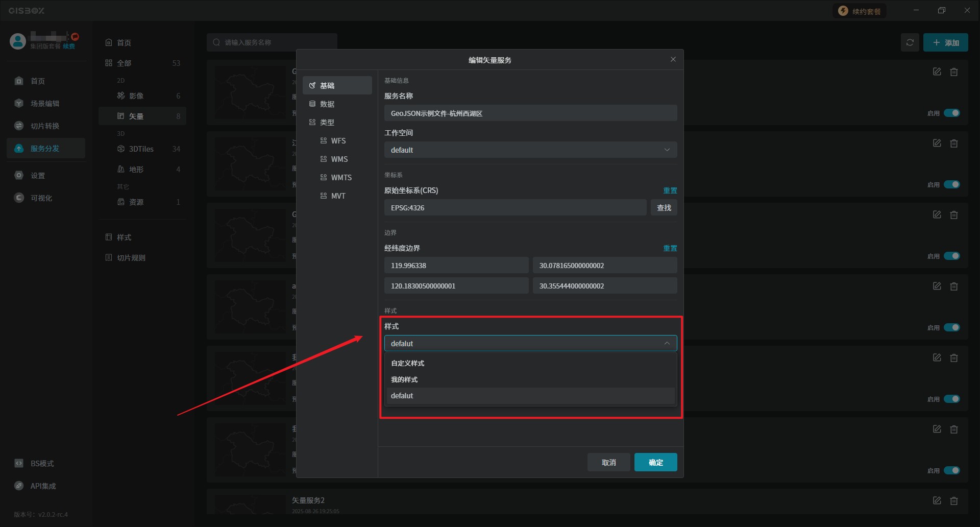Close the edit vector service dialog
The height and width of the screenshot is (527, 980).
click(673, 60)
